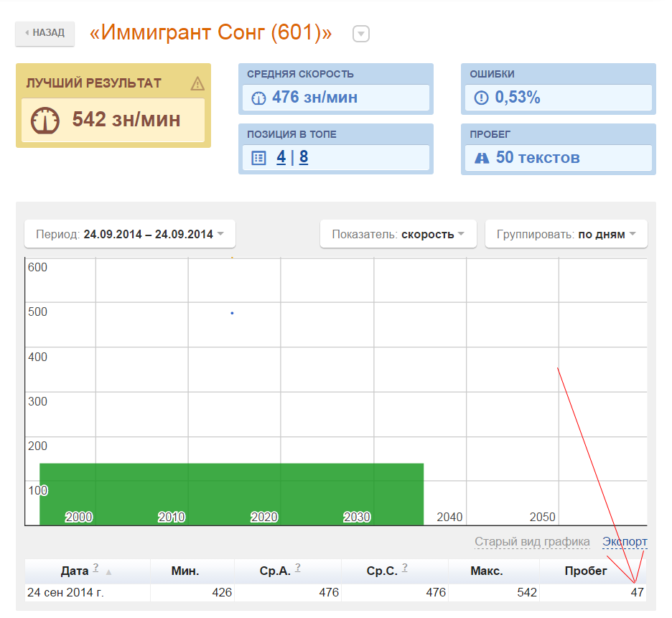The height and width of the screenshot is (618, 672).
Task: Sort table by Дата column header
Action: [x=88, y=571]
